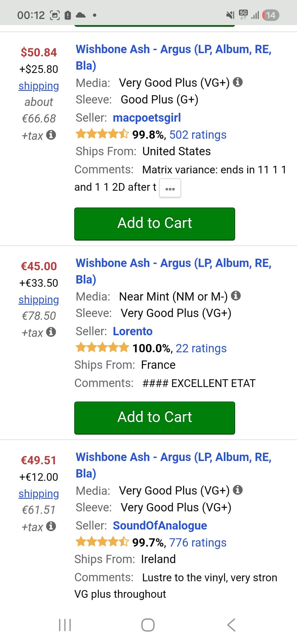
Task: Tap the info icon beside Near Mint media grade
Action: 236,296
